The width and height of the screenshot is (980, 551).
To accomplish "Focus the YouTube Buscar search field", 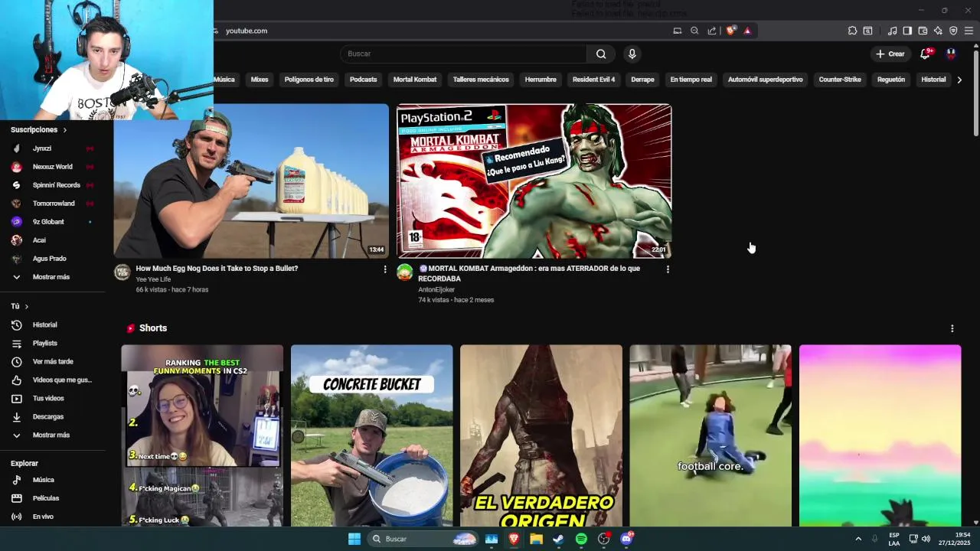I will pyautogui.click(x=463, y=54).
